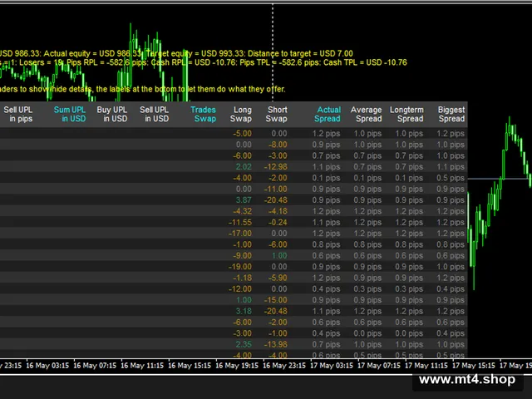
Task: Click the Long Swap value 3.18
Action: (244, 311)
